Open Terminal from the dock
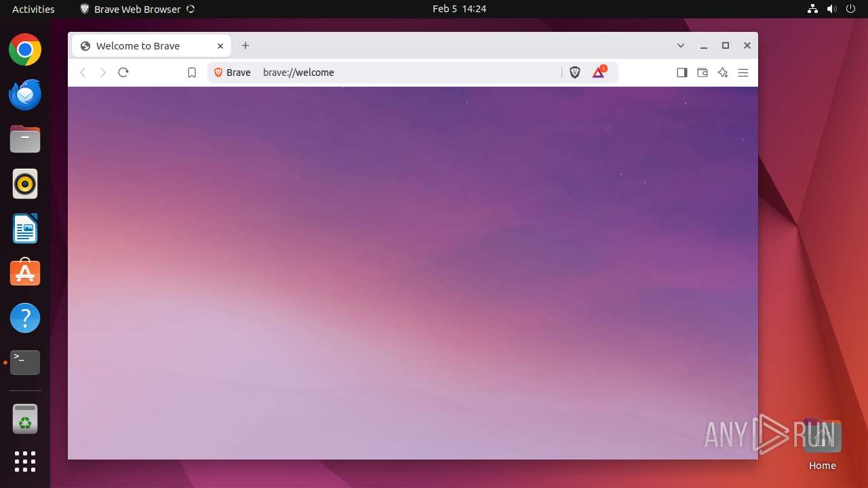This screenshot has height=488, width=868. tap(25, 363)
